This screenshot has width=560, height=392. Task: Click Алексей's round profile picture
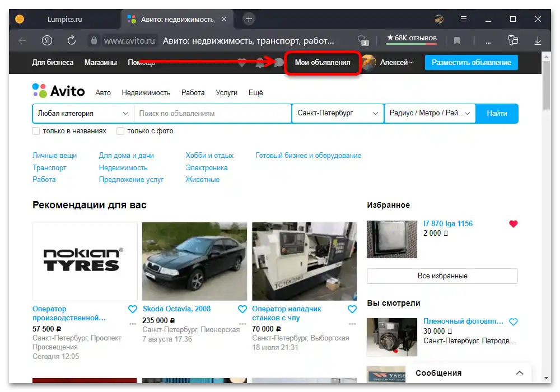[x=369, y=63]
